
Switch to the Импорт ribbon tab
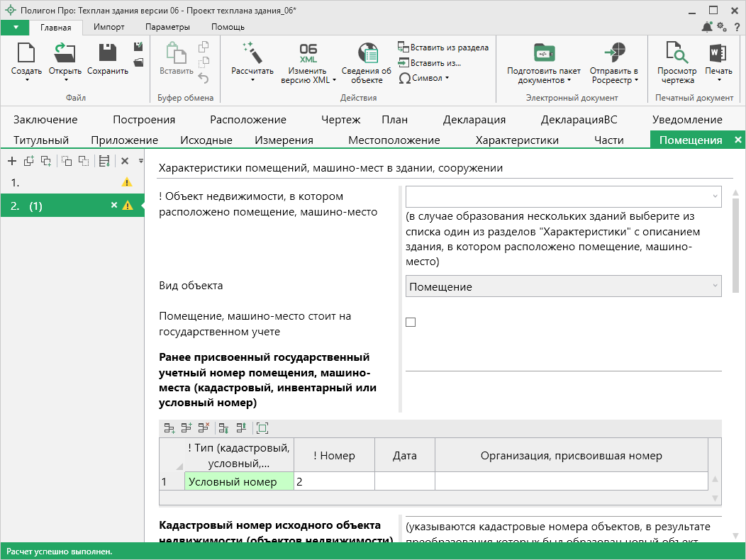108,27
